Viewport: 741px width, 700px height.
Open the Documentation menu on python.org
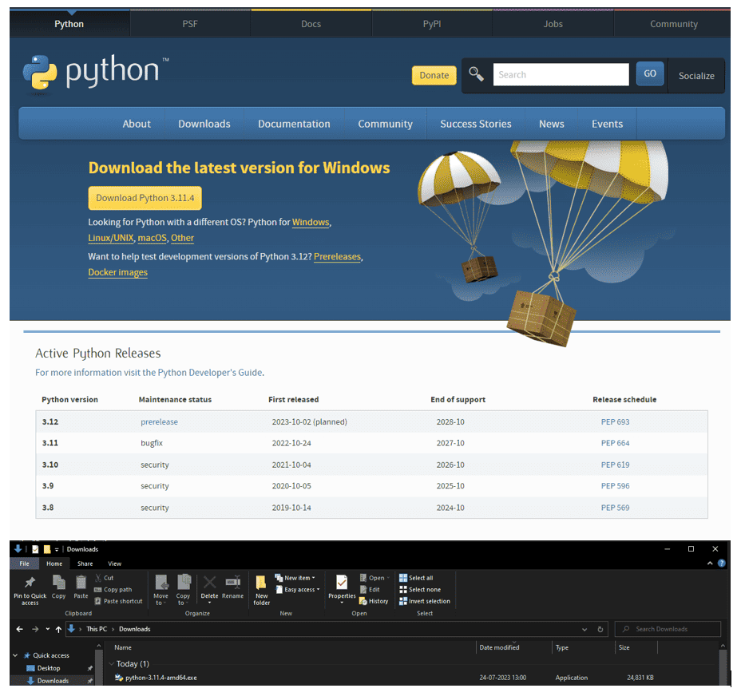294,124
